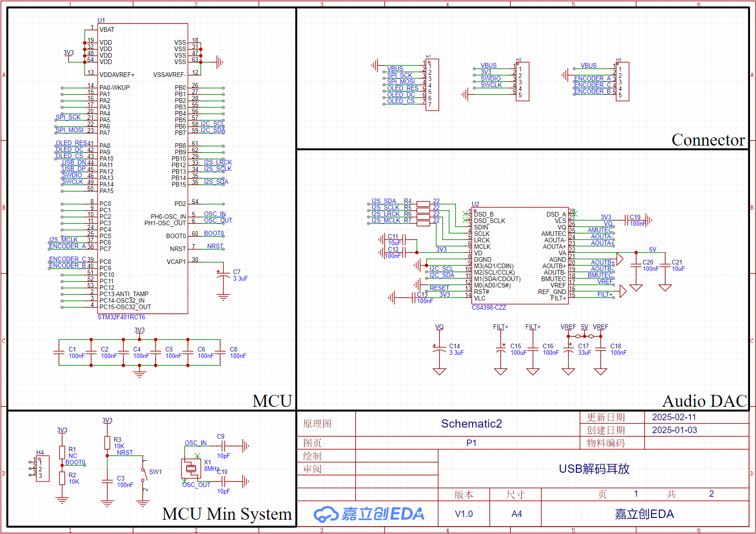
Task: Click the H2 SWD connector symbol
Action: (x=522, y=82)
